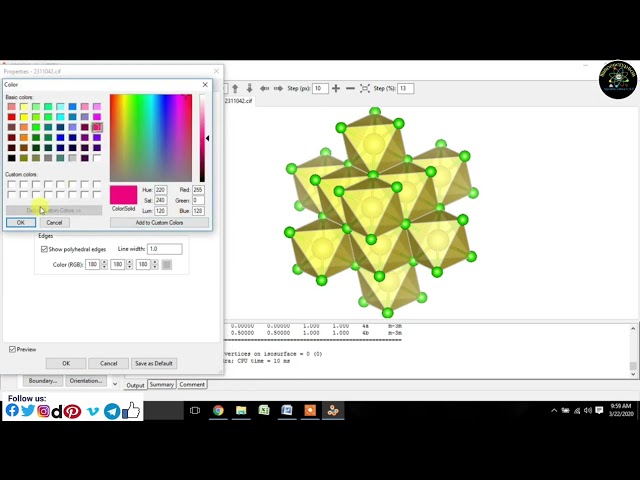Toggle Show polyhedral edges checkbox

tap(44, 249)
